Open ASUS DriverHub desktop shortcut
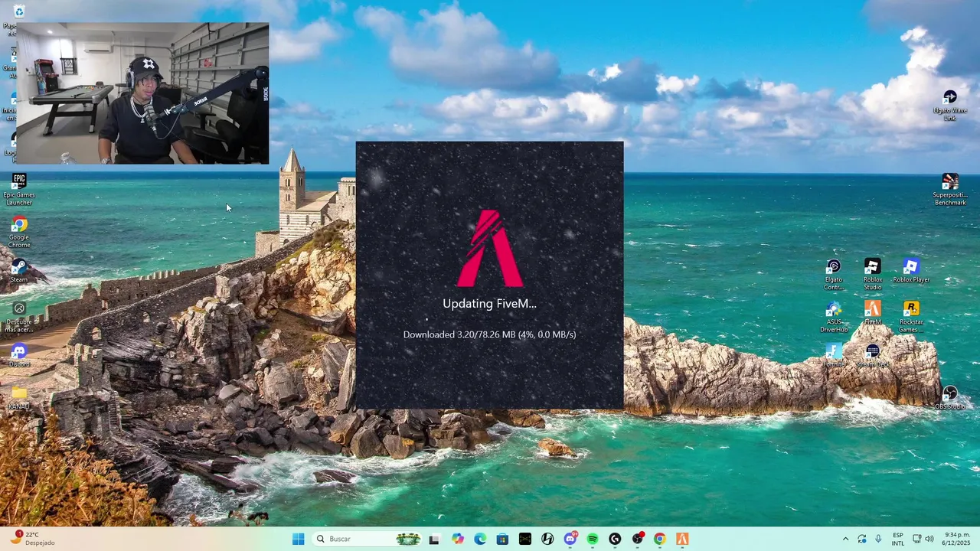 [834, 317]
